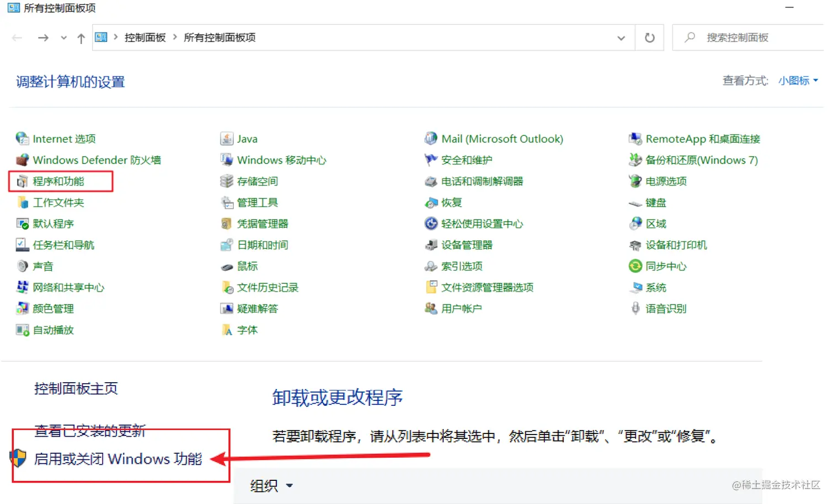
Task: Click the refresh button in address bar
Action: point(650,38)
